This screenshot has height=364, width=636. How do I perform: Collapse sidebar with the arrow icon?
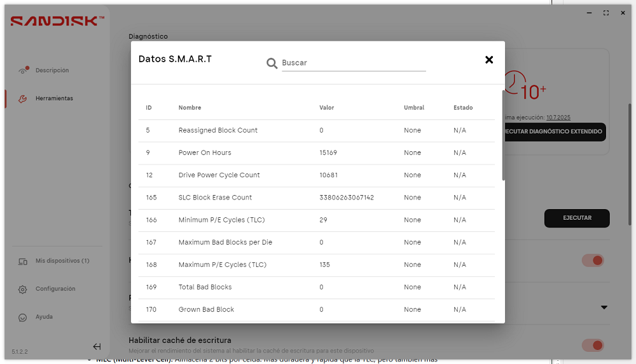click(x=97, y=347)
